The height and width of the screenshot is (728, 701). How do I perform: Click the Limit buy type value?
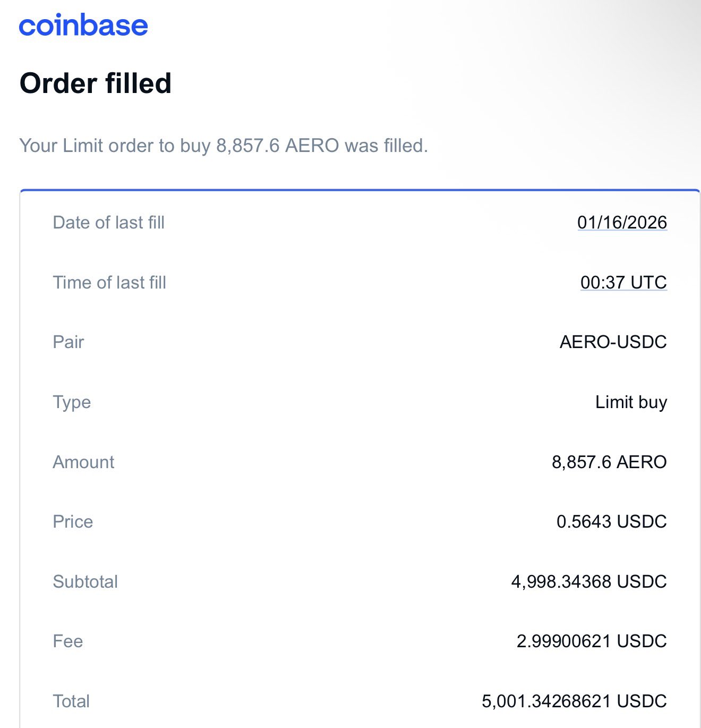pos(631,402)
